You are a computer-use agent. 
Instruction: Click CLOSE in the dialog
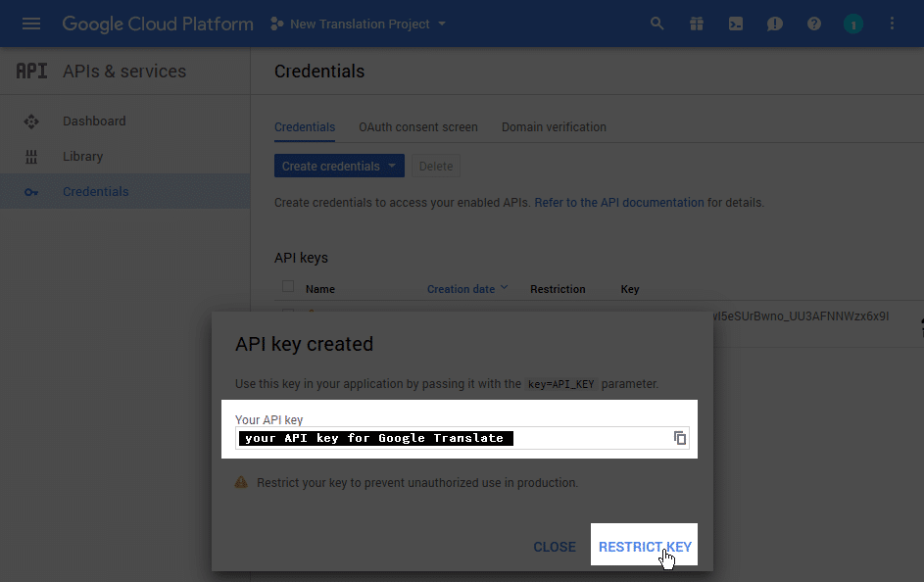(x=555, y=547)
